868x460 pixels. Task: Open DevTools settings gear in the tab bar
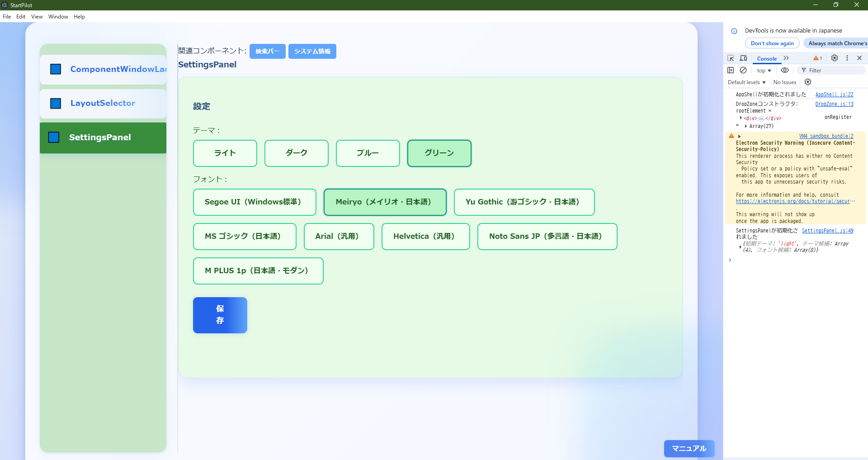coord(835,58)
